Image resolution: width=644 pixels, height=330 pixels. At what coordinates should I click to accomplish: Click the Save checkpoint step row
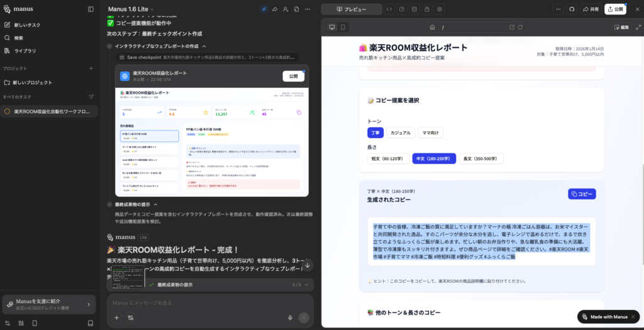point(208,57)
